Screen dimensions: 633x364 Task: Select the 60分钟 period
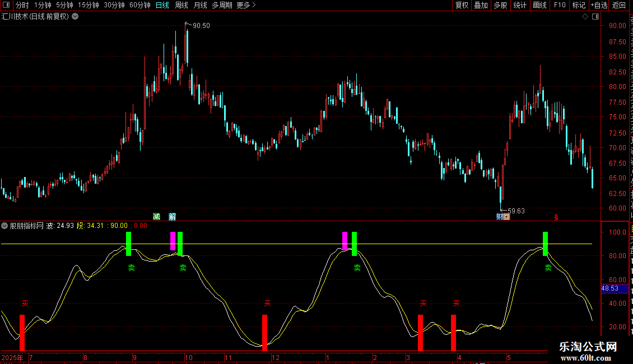[x=140, y=5]
